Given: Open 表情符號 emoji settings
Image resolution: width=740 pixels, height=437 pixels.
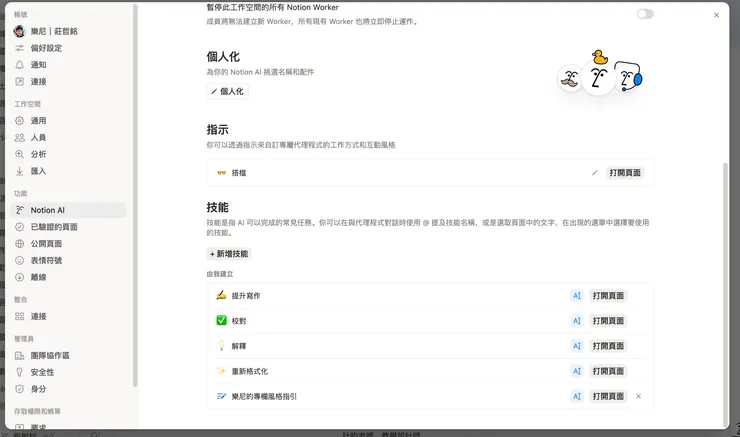Looking at the screenshot, I should click(68, 261).
